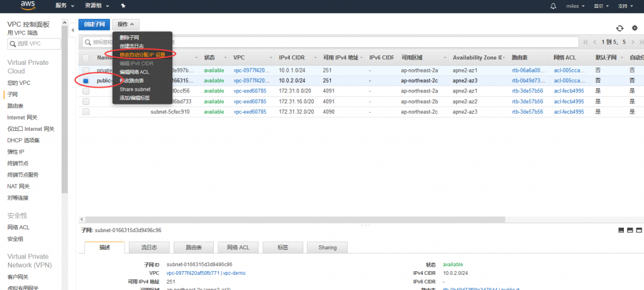Click the 选择 VPC filter field

coord(35,43)
